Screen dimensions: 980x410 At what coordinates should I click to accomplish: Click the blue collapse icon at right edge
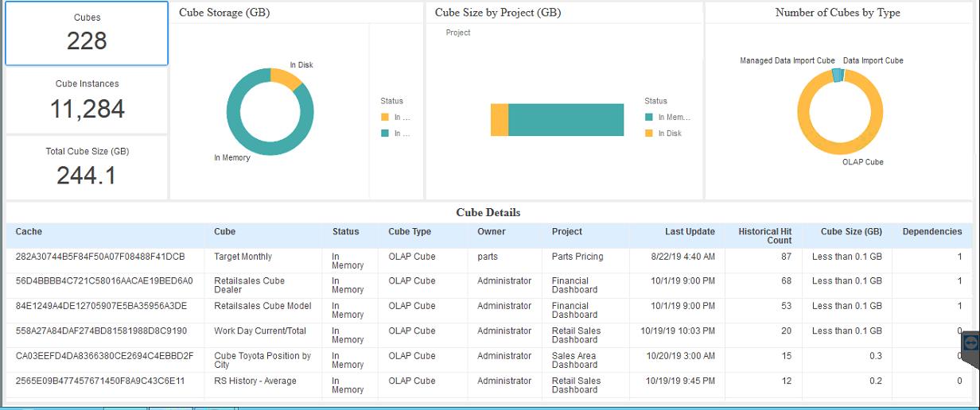[970, 342]
